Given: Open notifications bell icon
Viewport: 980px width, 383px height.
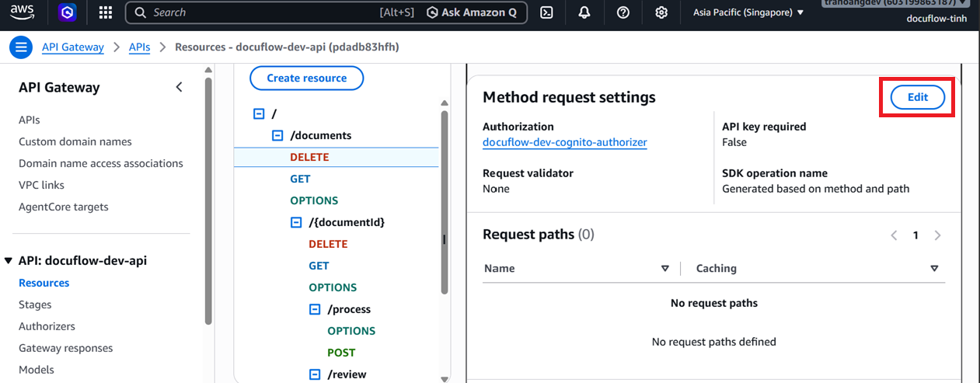Looking at the screenshot, I should point(584,12).
